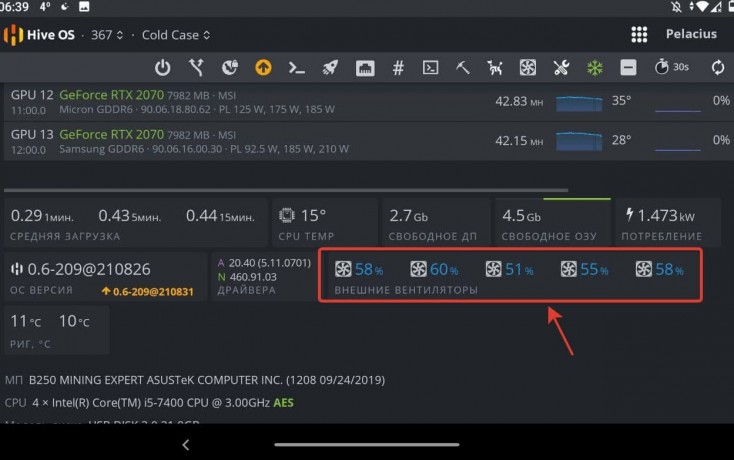Open the remote shell command prompt icon
The height and width of the screenshot is (460, 734).
click(296, 69)
